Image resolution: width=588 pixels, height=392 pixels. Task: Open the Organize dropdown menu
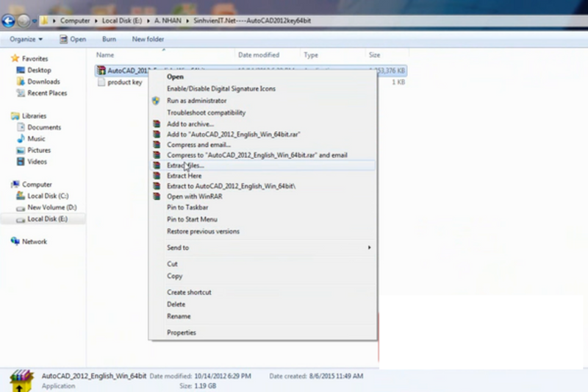pos(26,39)
